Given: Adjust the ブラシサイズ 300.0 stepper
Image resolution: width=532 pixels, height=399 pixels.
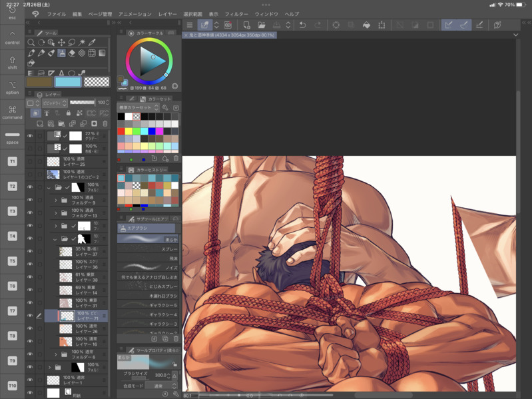Looking at the screenshot, I should click(168, 375).
